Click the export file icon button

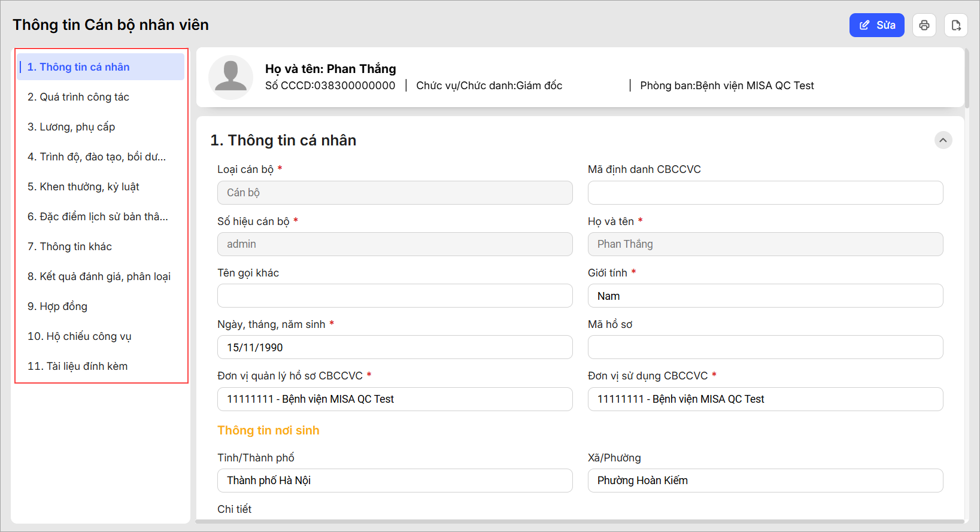click(x=956, y=25)
